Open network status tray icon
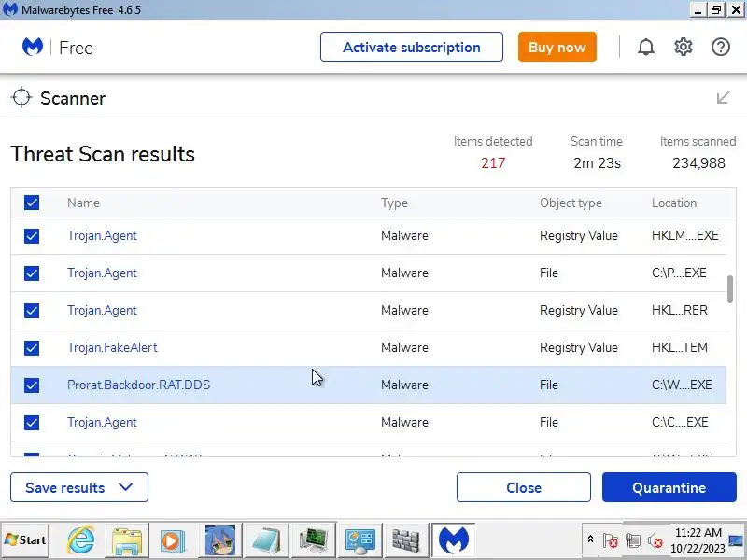The width and height of the screenshot is (747, 560). coord(633,540)
